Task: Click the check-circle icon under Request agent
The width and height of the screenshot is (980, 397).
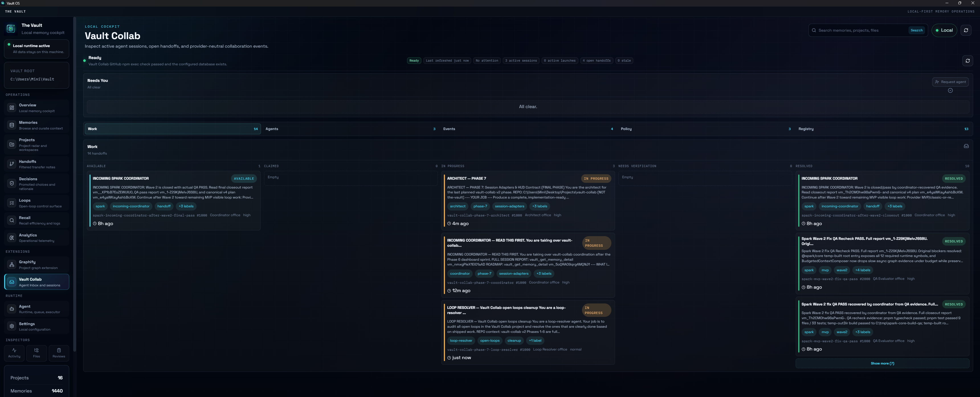Action: point(950,91)
